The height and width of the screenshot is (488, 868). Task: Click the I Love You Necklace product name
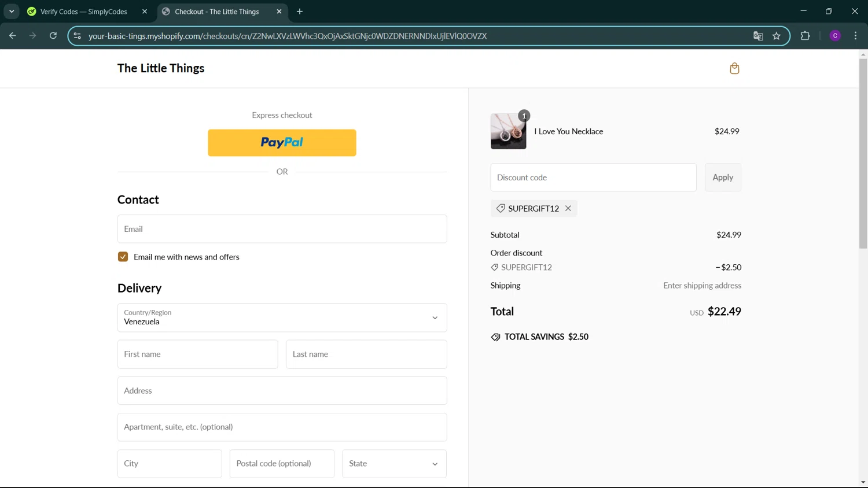coord(569,131)
